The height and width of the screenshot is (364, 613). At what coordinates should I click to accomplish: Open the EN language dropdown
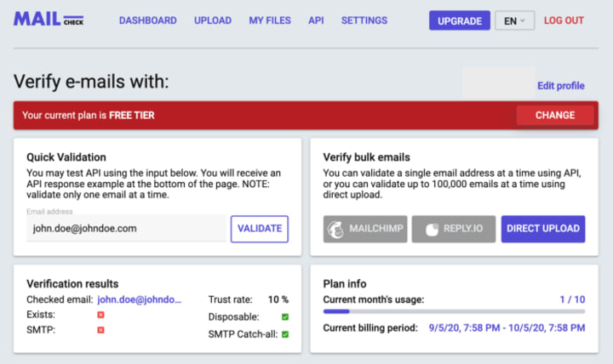click(x=514, y=20)
